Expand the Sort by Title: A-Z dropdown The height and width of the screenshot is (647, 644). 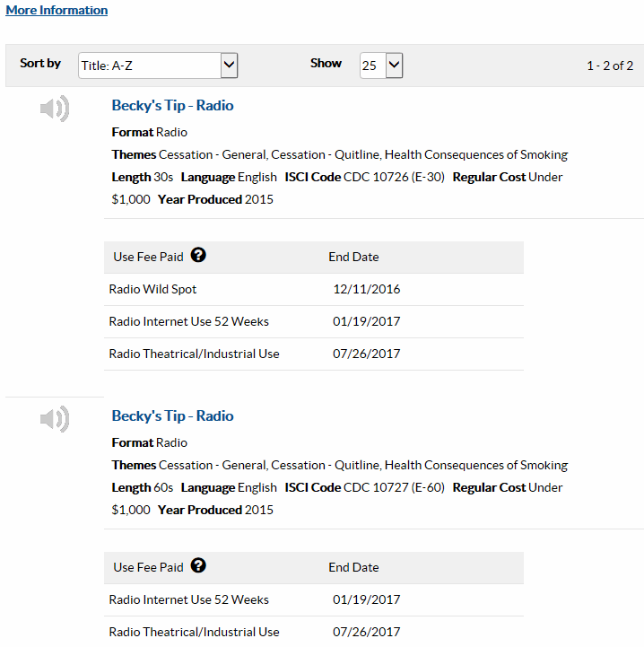point(158,66)
